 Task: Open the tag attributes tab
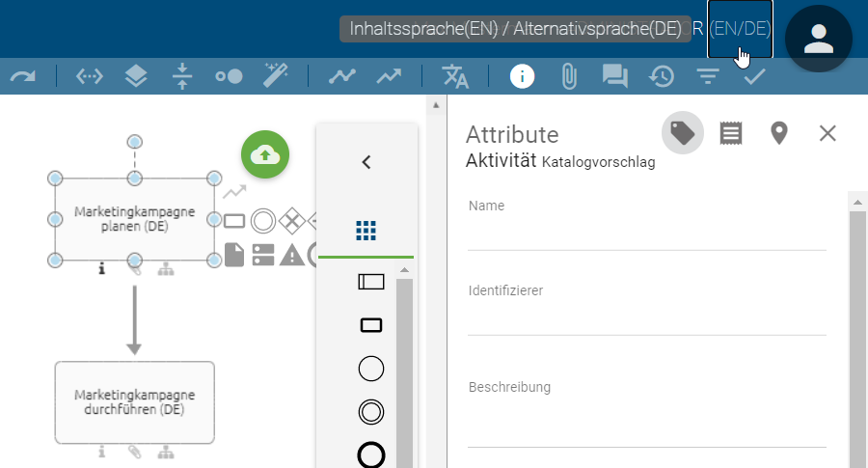(683, 133)
